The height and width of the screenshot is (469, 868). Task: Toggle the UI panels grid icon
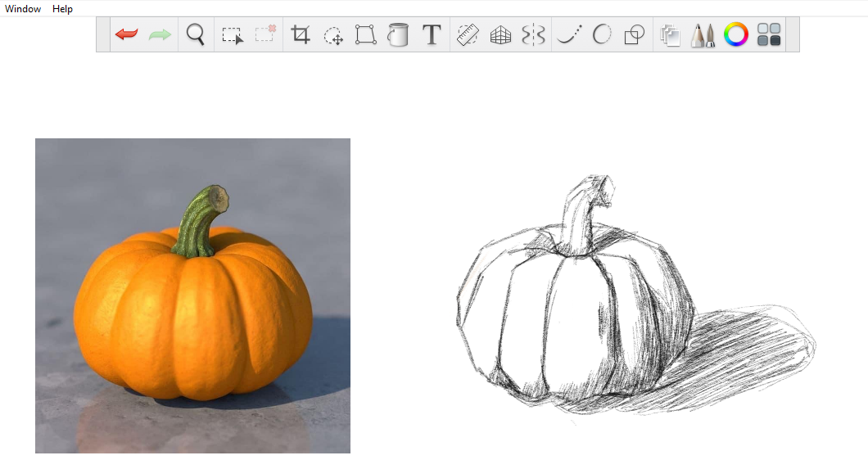click(x=769, y=34)
